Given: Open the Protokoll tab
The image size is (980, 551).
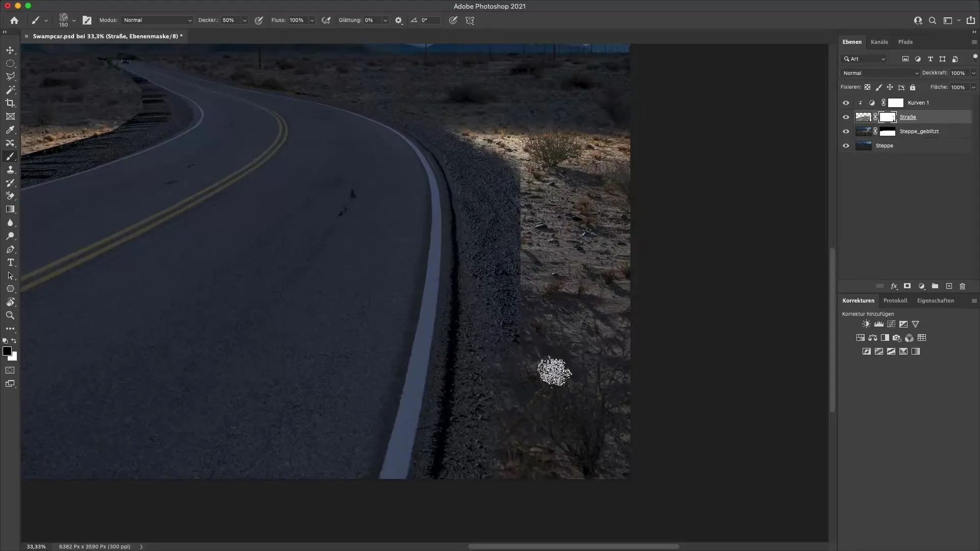Looking at the screenshot, I should click(x=895, y=300).
